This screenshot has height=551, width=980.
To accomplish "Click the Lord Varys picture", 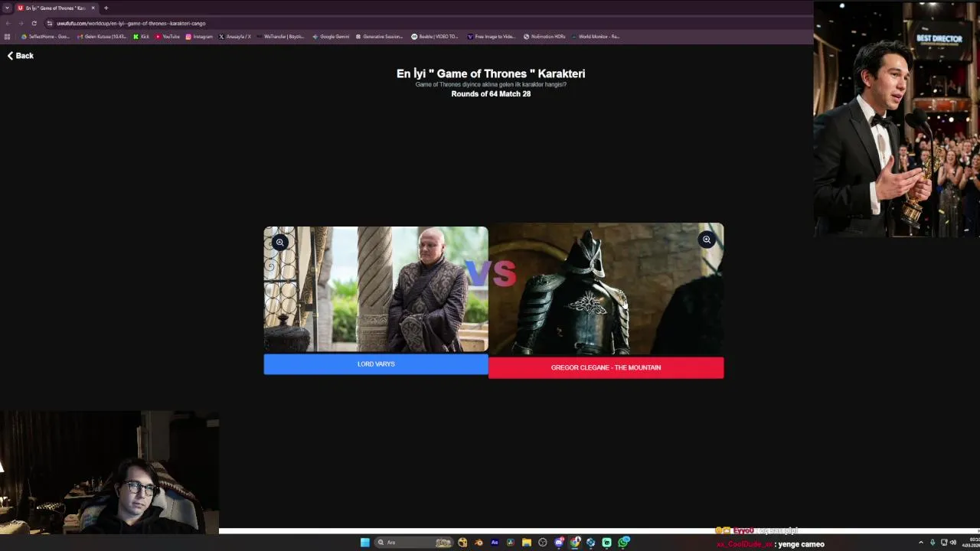I will coord(376,289).
